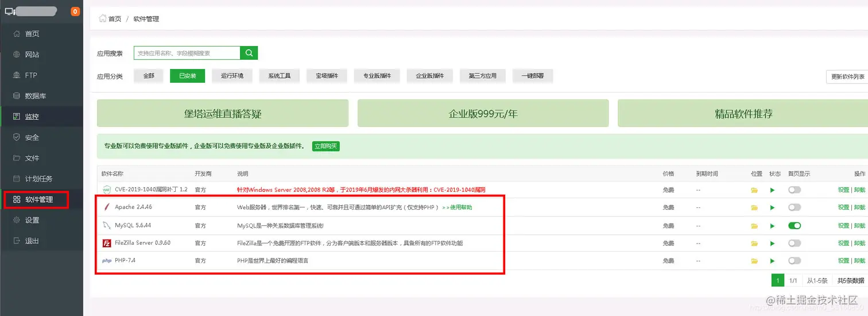Click the Apache 2.4.46 software name

pos(133,207)
